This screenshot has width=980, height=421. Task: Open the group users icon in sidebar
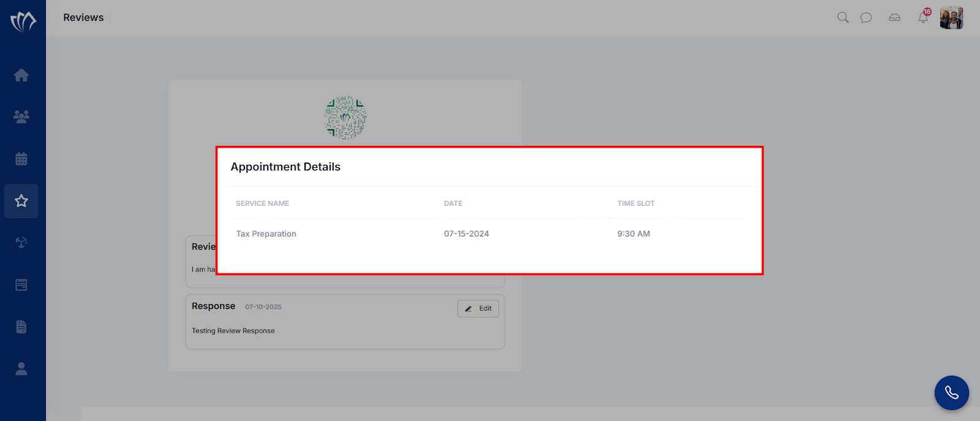pos(21,116)
